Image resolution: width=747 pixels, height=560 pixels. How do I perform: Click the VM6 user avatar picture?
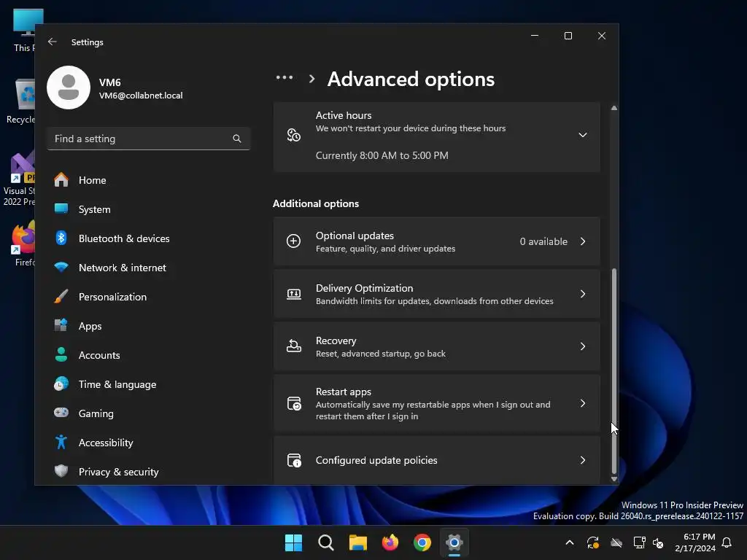(x=69, y=87)
